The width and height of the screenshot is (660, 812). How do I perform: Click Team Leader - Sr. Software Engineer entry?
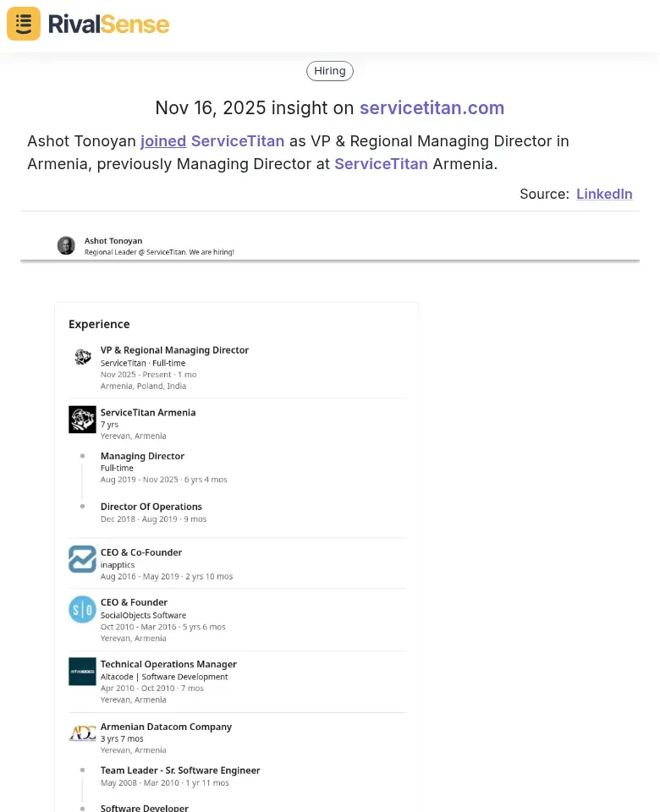tap(180, 771)
